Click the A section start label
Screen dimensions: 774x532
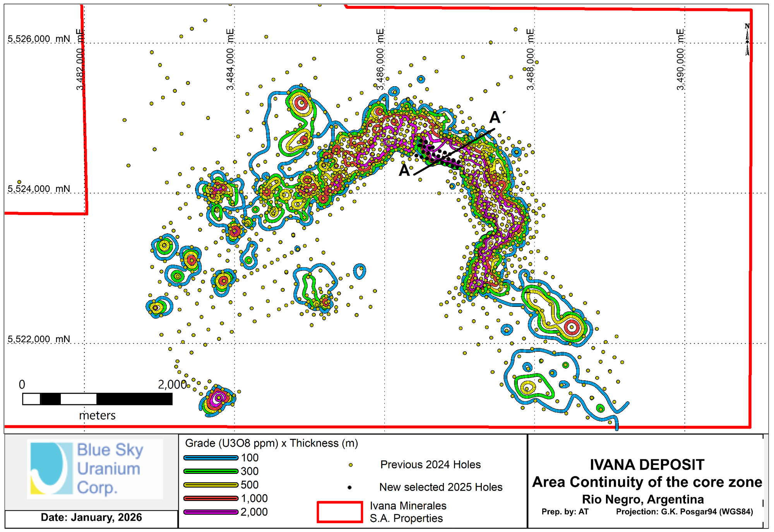pos(404,171)
